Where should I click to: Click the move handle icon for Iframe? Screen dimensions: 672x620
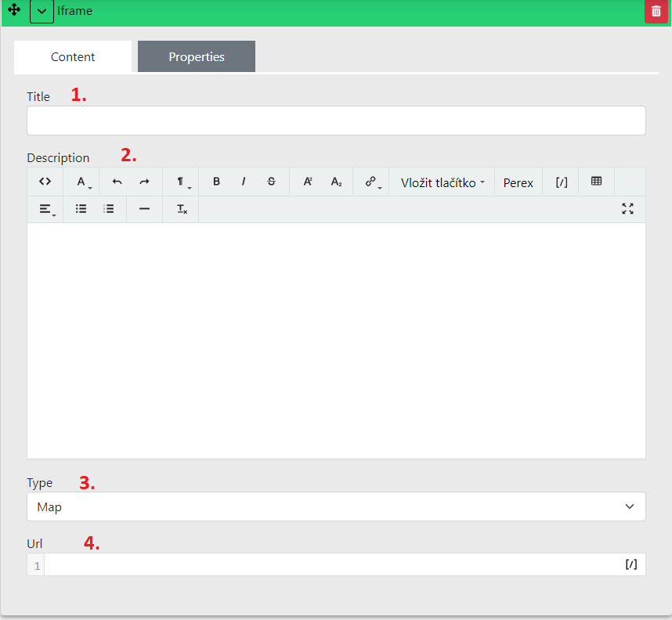point(14,11)
